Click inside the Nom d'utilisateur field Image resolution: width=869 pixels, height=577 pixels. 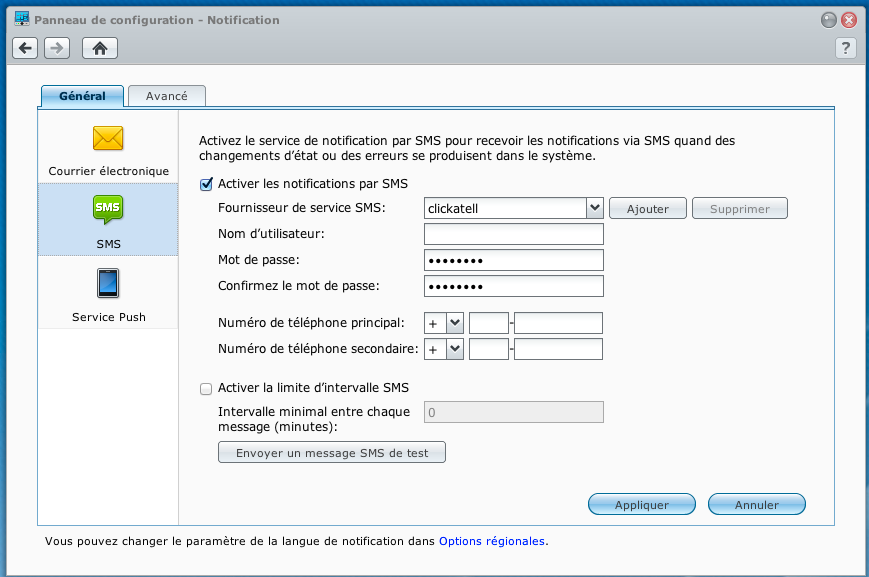click(513, 233)
